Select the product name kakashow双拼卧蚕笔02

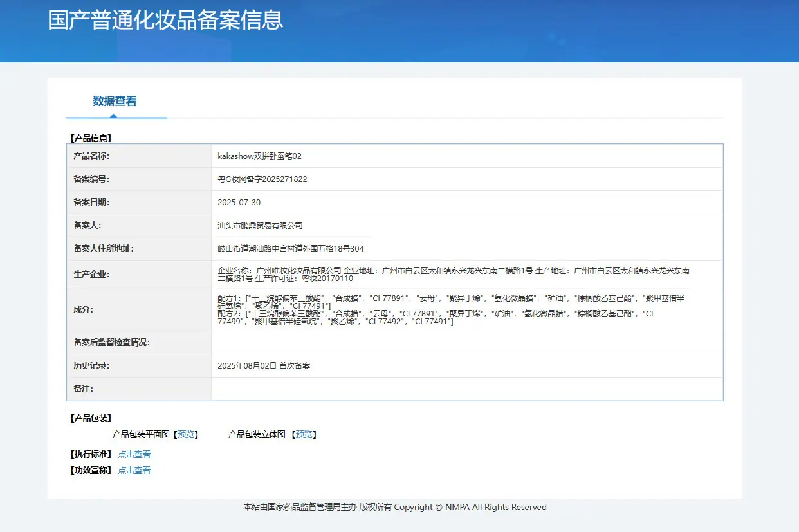click(260, 156)
